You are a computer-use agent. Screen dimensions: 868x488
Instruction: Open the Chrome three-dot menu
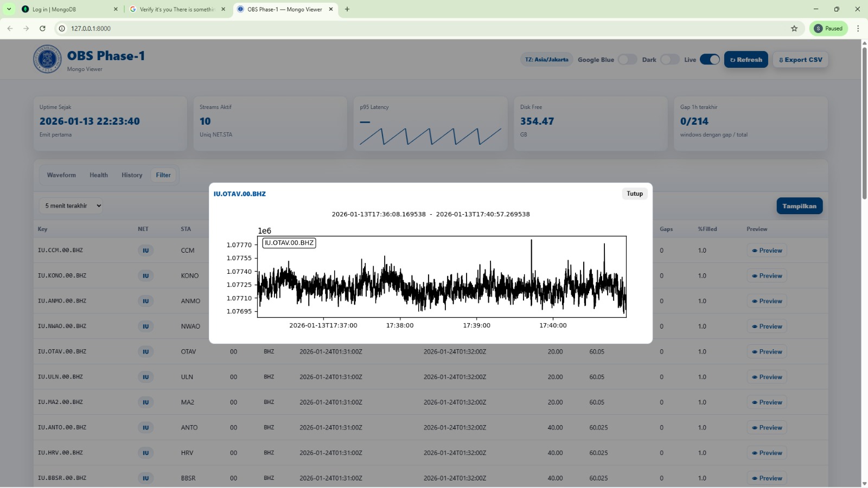(x=858, y=29)
